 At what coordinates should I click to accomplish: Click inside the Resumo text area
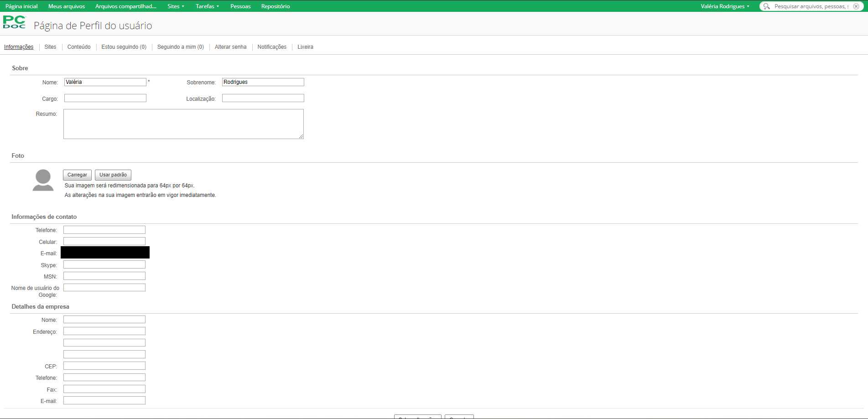183,124
